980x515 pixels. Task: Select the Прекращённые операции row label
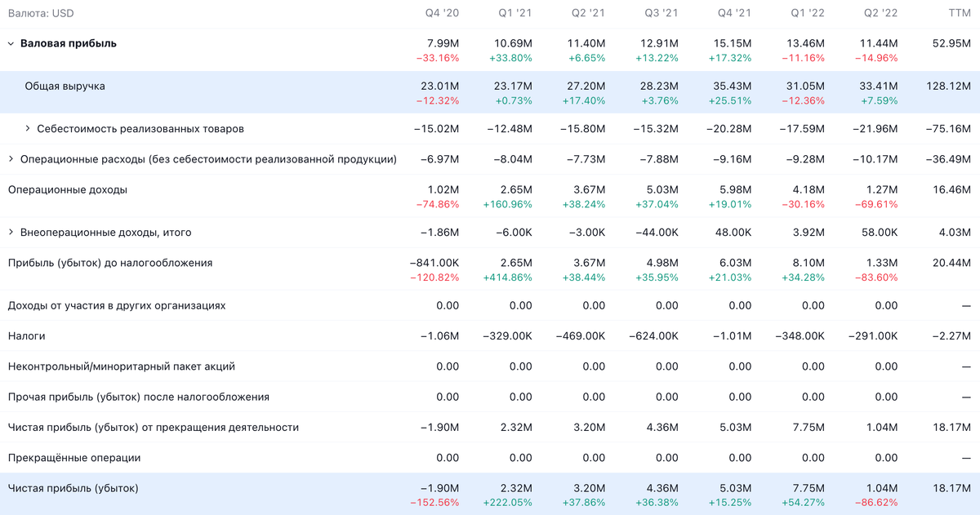coord(74,458)
